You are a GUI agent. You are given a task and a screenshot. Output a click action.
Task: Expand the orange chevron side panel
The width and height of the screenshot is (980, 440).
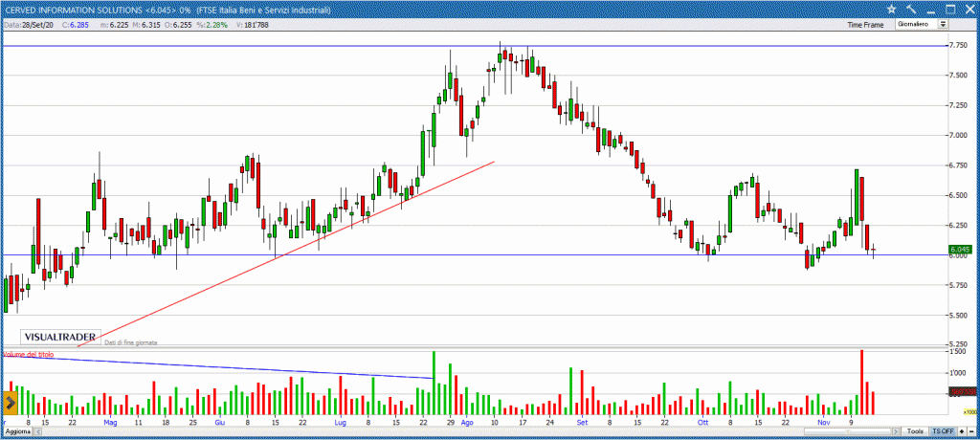coord(10,403)
